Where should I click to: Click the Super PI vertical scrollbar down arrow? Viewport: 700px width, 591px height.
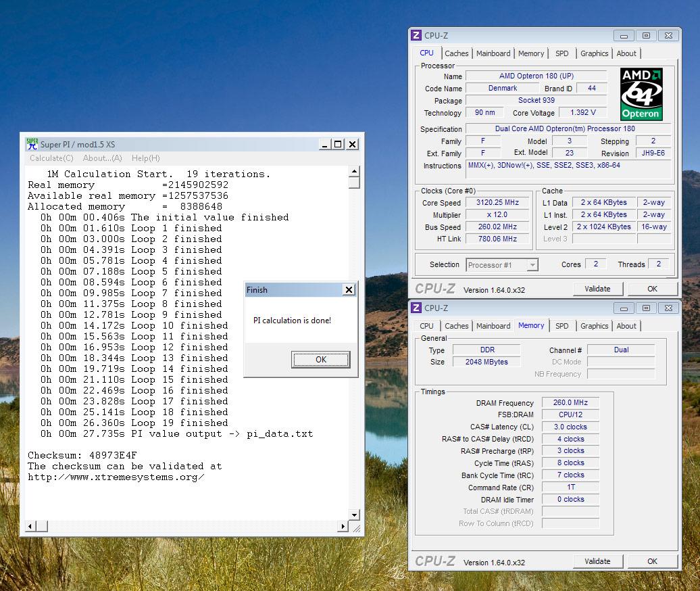(x=354, y=515)
